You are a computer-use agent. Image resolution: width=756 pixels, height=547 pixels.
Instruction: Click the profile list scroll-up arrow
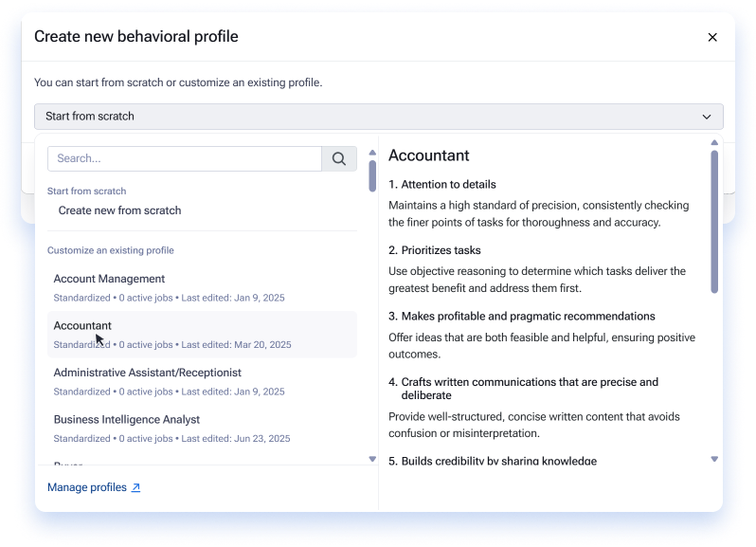tap(372, 153)
